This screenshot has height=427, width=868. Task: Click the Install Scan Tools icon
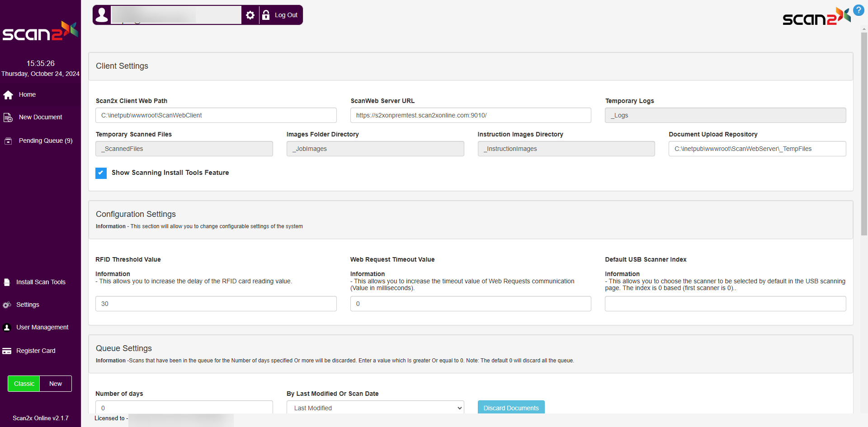coord(7,282)
